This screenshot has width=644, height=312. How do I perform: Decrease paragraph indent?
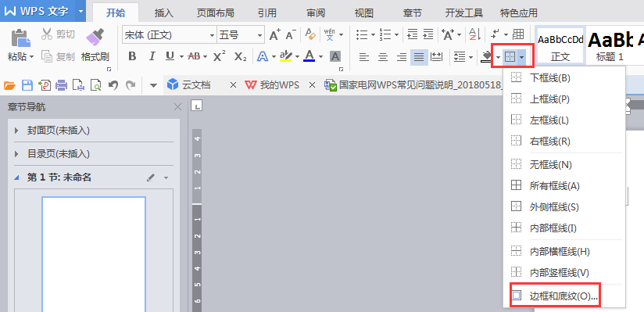(412, 35)
